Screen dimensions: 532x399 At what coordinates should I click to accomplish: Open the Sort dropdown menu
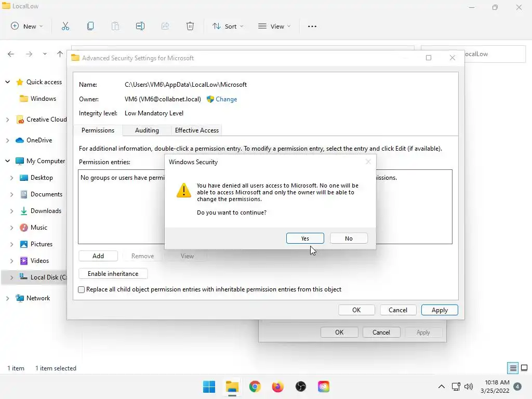228,26
